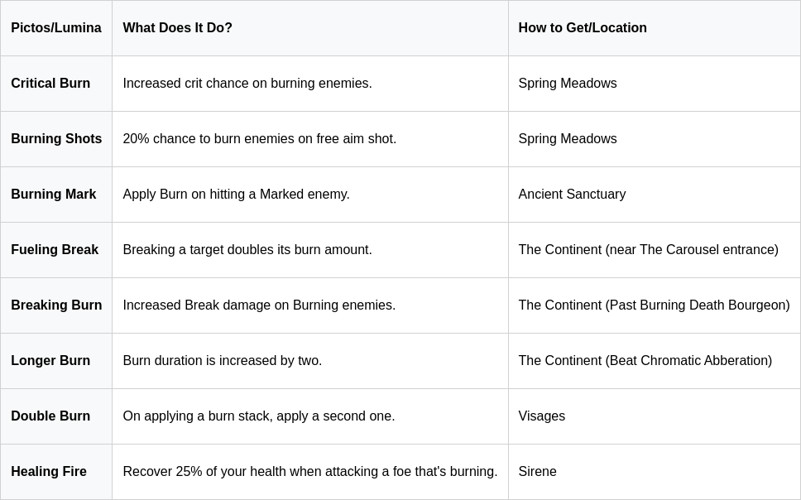Screen dimensions: 801x500
Task: Click the Double Burn name cell
Action: point(51,416)
